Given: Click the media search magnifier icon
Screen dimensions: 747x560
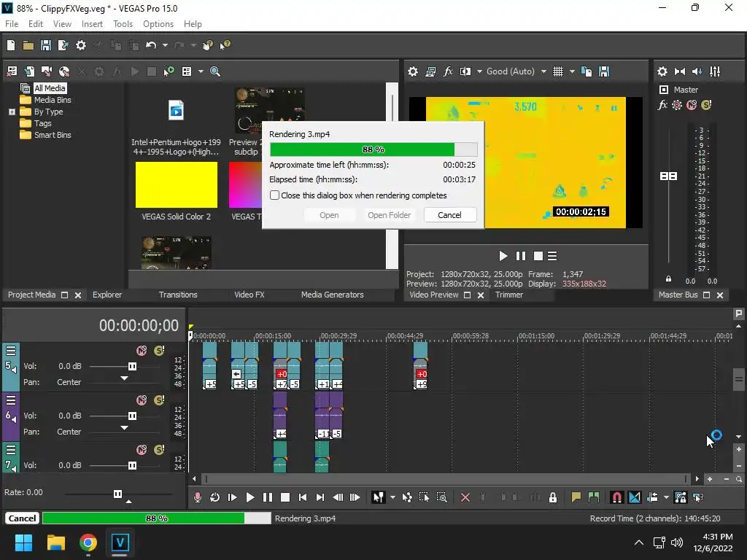Looking at the screenshot, I should pos(215,71).
